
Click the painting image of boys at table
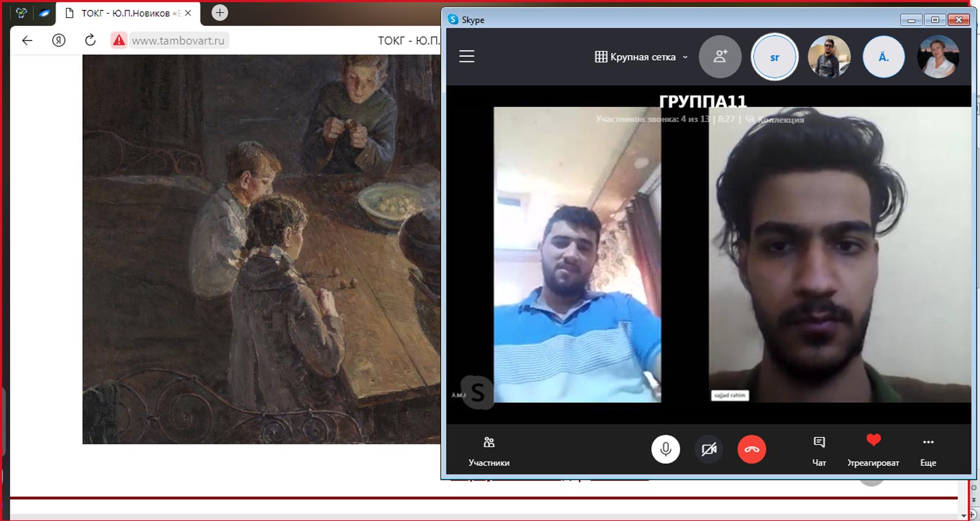tap(262, 249)
